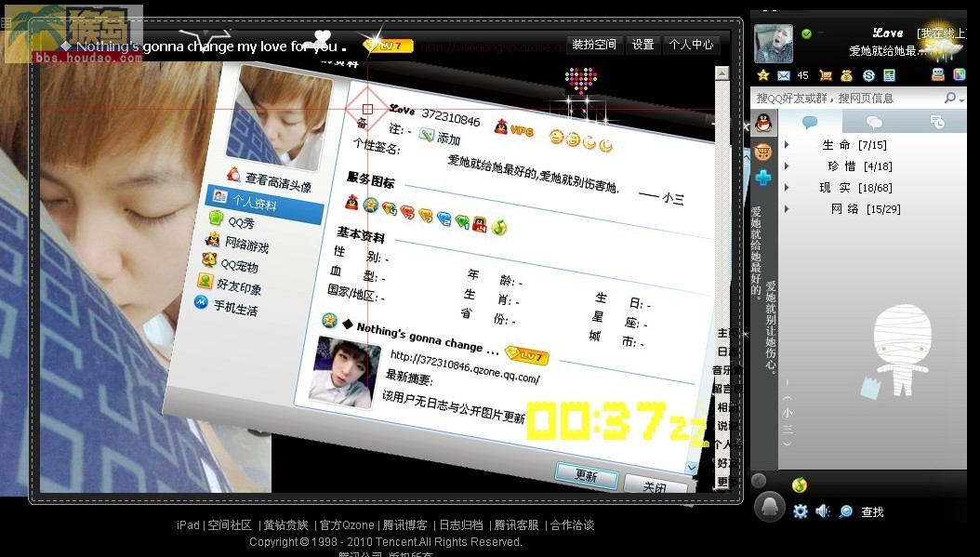The height and width of the screenshot is (557, 980).
Task: Open the news page icon in QQ toolbar
Action: click(x=889, y=75)
